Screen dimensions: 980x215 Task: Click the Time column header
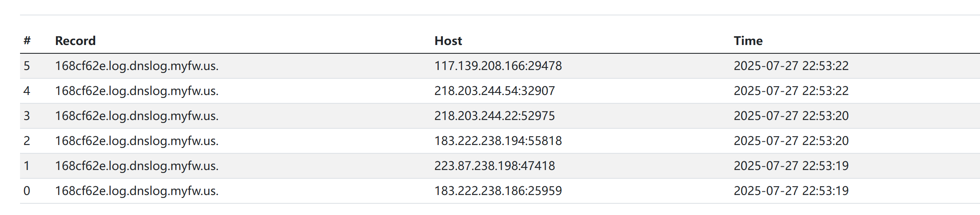pos(748,41)
